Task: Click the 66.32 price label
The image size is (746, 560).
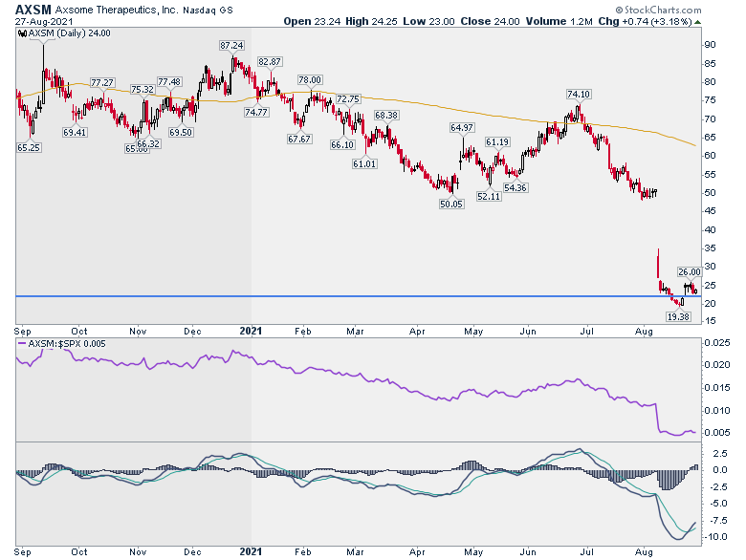Action: tap(148, 143)
